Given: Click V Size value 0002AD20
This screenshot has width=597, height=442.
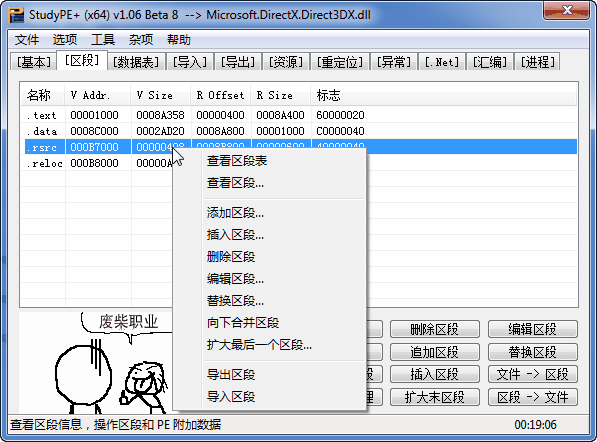Looking at the screenshot, I should [160, 131].
